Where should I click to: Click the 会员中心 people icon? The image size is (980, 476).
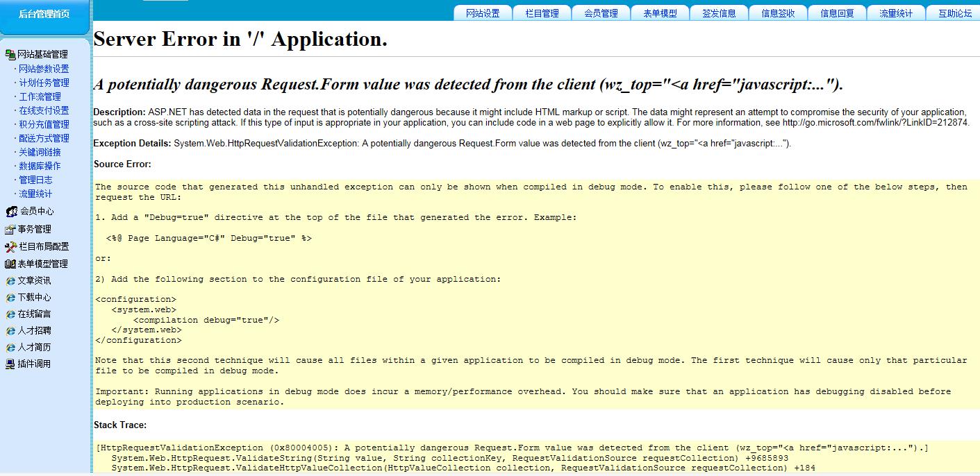pyautogui.click(x=11, y=212)
